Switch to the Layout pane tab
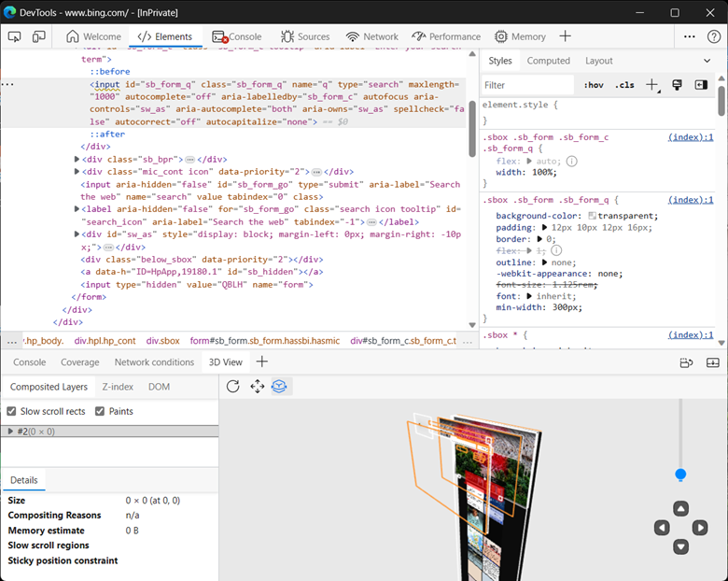 click(599, 61)
